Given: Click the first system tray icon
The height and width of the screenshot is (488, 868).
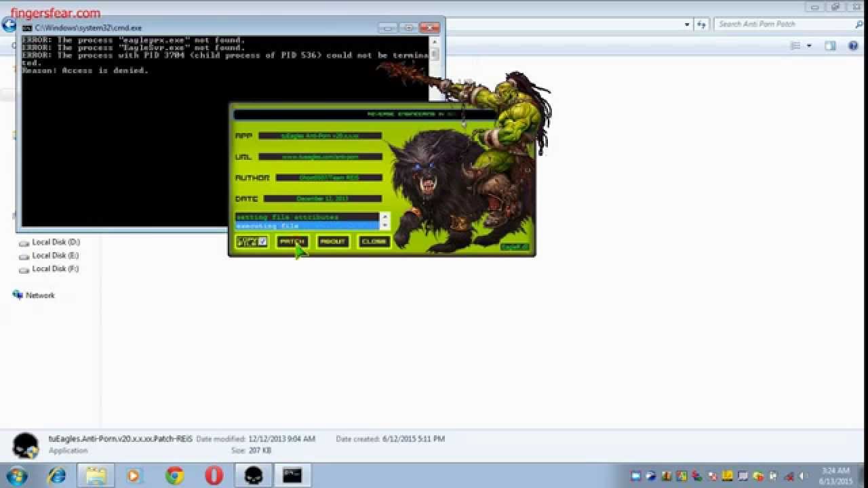Looking at the screenshot, I should point(635,476).
